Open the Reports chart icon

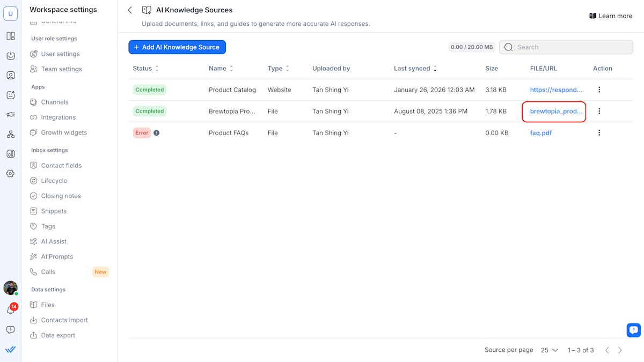[11, 154]
